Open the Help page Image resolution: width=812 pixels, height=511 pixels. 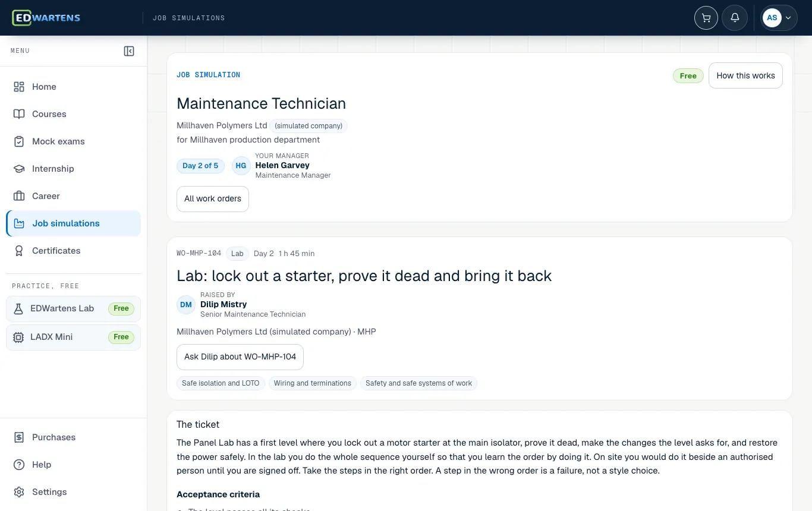click(74, 465)
